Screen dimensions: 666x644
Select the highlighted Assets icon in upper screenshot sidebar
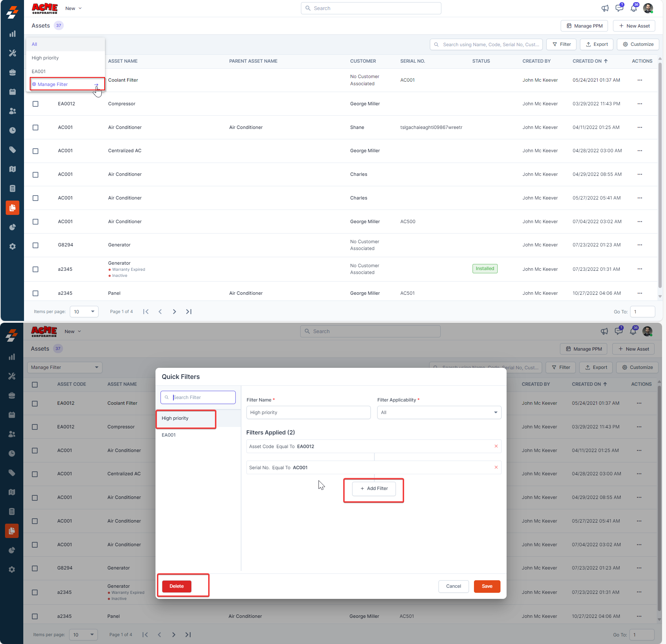[x=13, y=208]
